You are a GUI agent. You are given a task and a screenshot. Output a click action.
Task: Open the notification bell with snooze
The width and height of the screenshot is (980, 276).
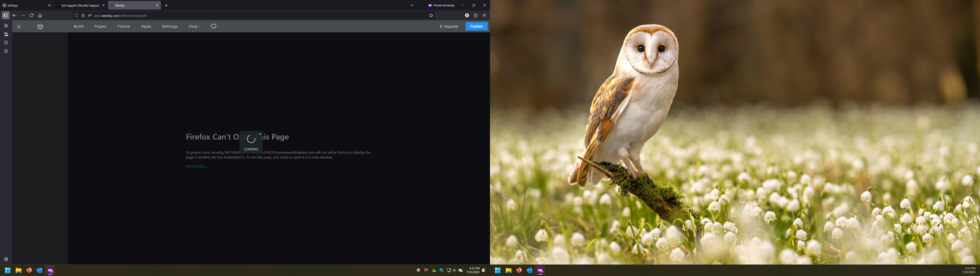pyautogui.click(x=483, y=270)
